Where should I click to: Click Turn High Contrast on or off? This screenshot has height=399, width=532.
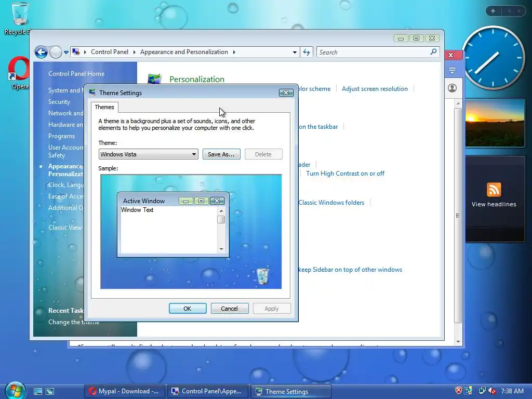(345, 174)
